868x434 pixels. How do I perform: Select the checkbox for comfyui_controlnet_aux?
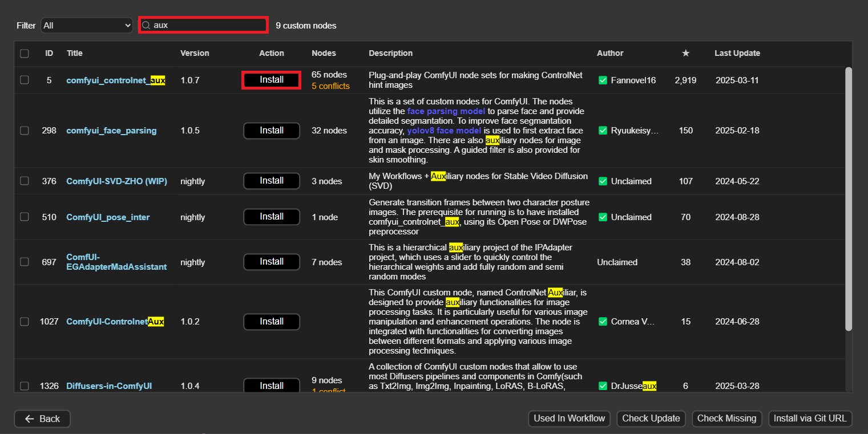click(x=25, y=80)
